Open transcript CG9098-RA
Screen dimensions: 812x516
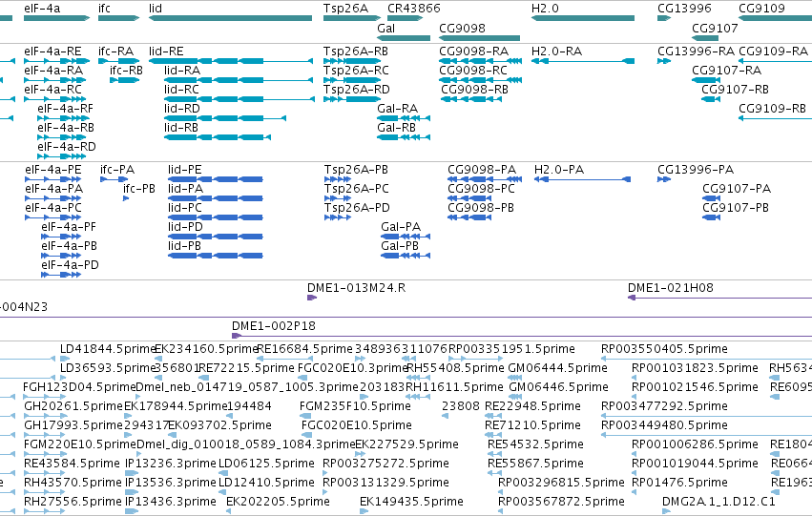(474, 52)
